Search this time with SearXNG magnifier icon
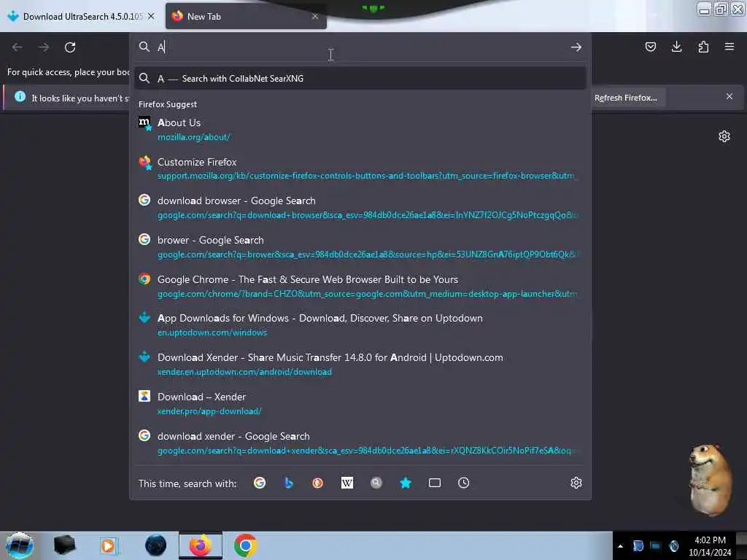747x560 pixels. [376, 483]
